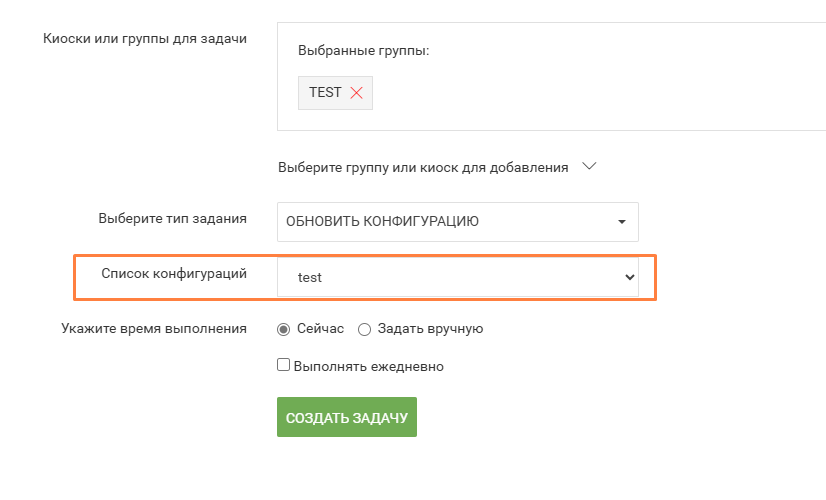This screenshot has height=500, width=826.
Task: Enable the "Выполнять ежедневно" checkbox
Action: pos(284,366)
